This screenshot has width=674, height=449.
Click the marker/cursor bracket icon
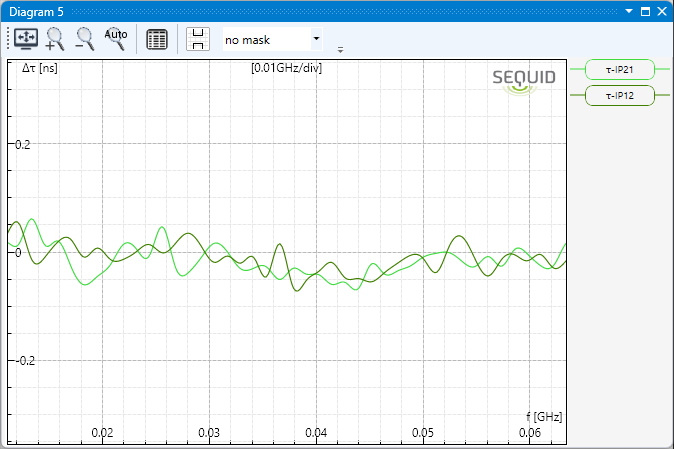199,40
